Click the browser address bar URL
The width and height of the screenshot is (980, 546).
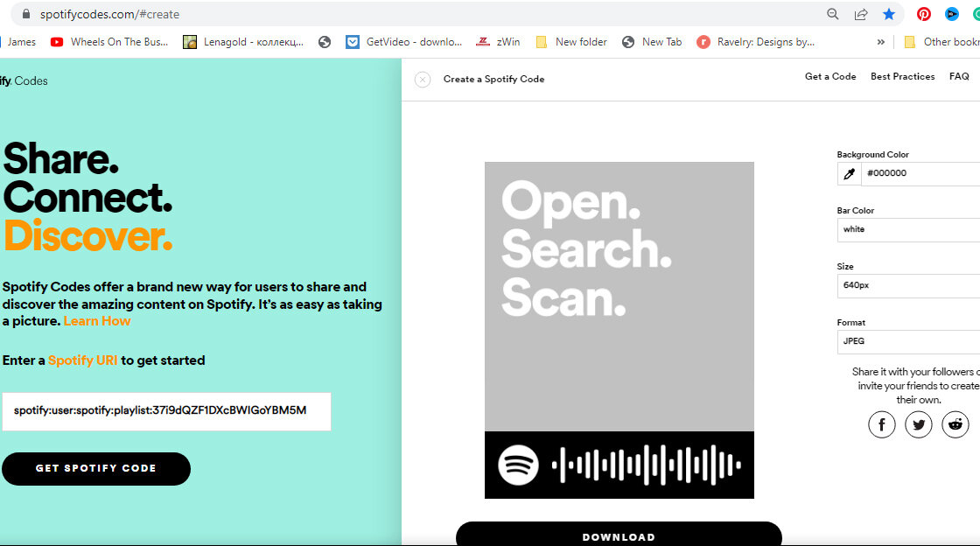[x=109, y=14]
